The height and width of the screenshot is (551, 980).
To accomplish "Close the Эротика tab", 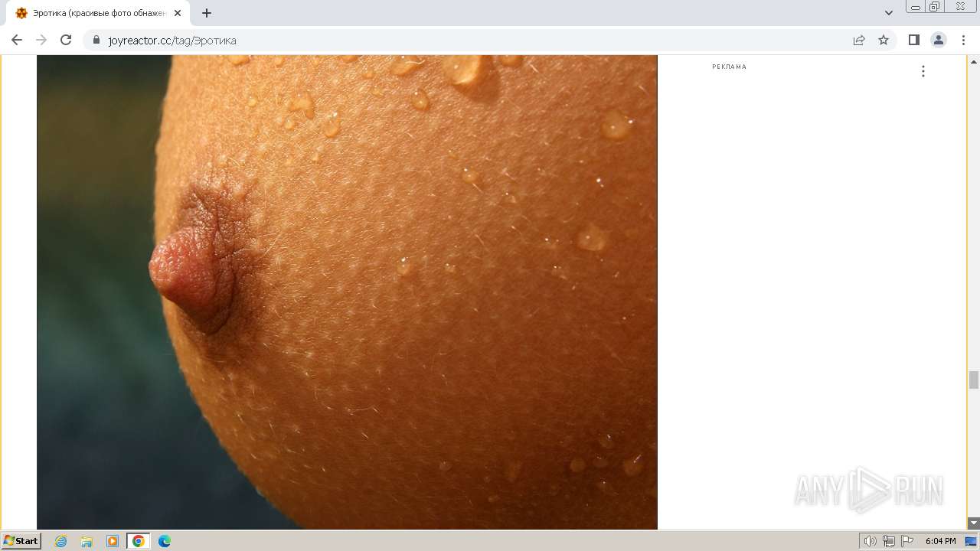I will tap(178, 13).
